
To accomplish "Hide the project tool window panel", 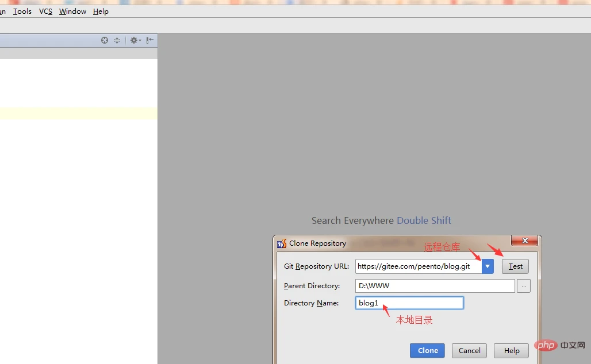I will [x=149, y=40].
